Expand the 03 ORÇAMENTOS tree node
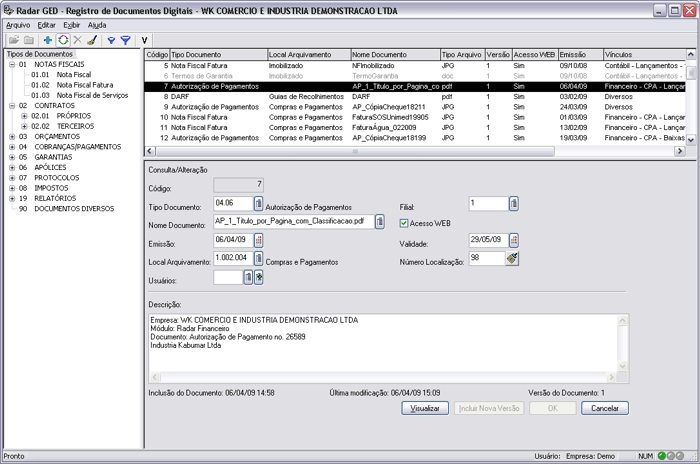The height and width of the screenshot is (464, 700). (11, 136)
